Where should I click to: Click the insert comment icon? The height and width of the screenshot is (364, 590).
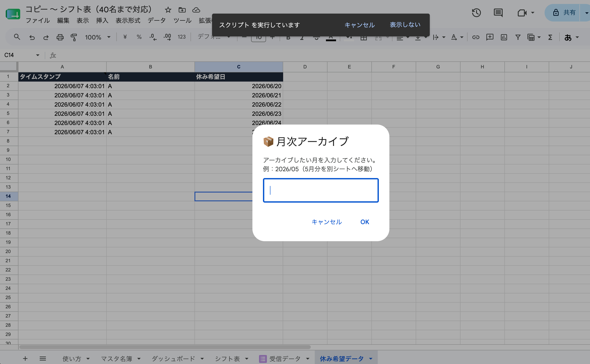(489, 37)
